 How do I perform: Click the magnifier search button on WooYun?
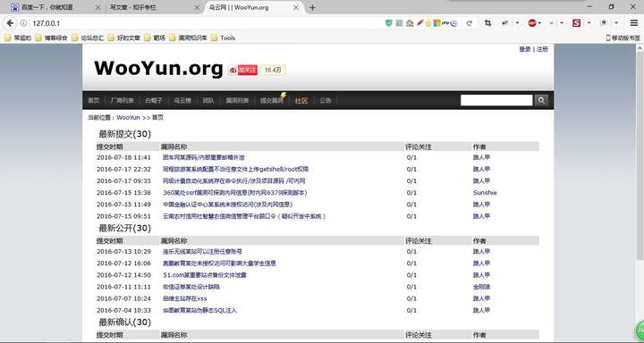[x=541, y=100]
